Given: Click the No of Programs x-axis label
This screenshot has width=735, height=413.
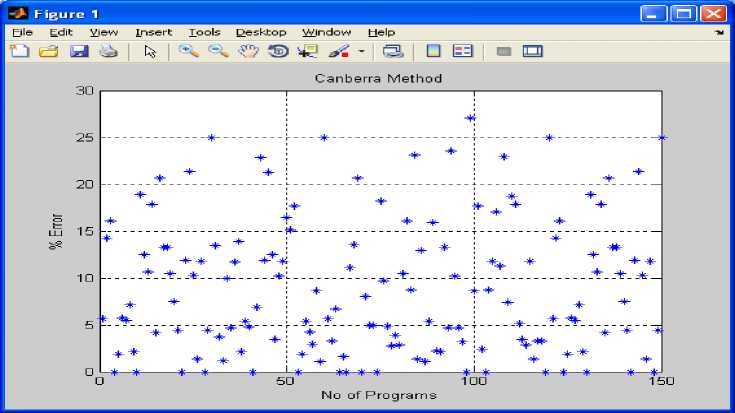Looking at the screenshot, I should [379, 395].
